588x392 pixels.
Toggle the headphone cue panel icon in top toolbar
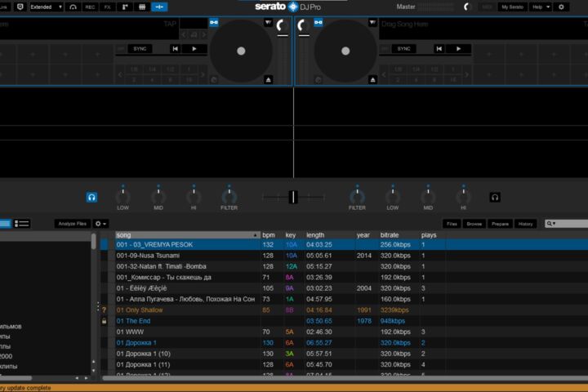[73, 7]
